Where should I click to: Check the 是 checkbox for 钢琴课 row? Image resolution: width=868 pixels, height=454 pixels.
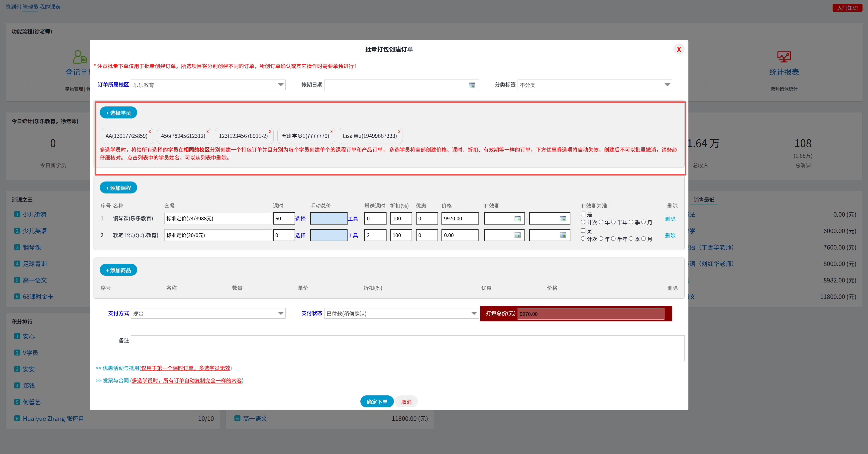[x=583, y=214]
